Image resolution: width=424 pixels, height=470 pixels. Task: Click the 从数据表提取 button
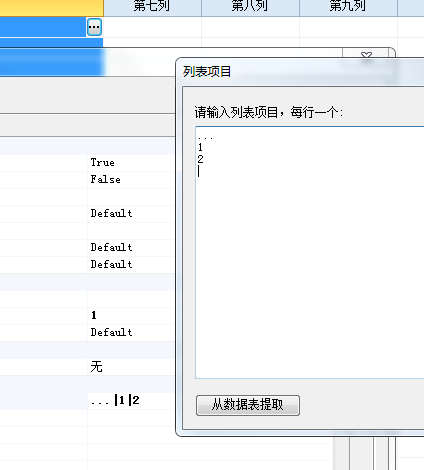(248, 405)
